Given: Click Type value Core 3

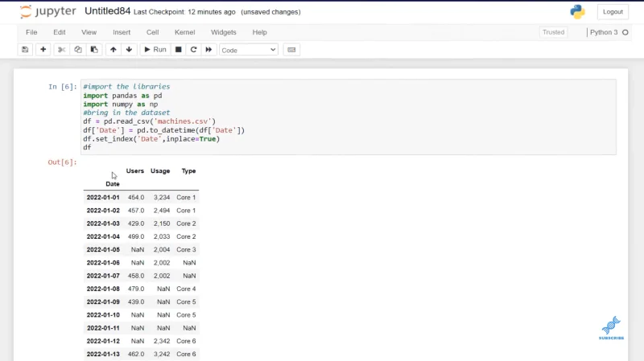Looking at the screenshot, I should [186, 249].
